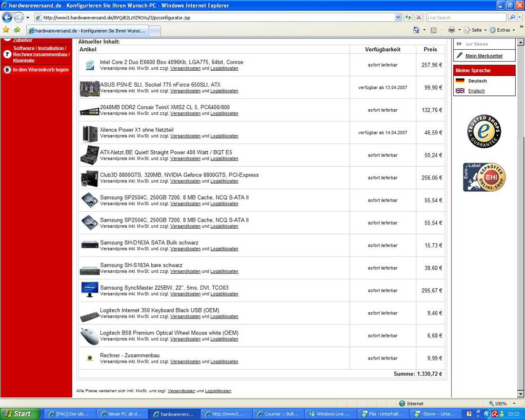525x420 pixels.
Task: Select the hardwareversand.de browser tab
Action: tap(87, 31)
